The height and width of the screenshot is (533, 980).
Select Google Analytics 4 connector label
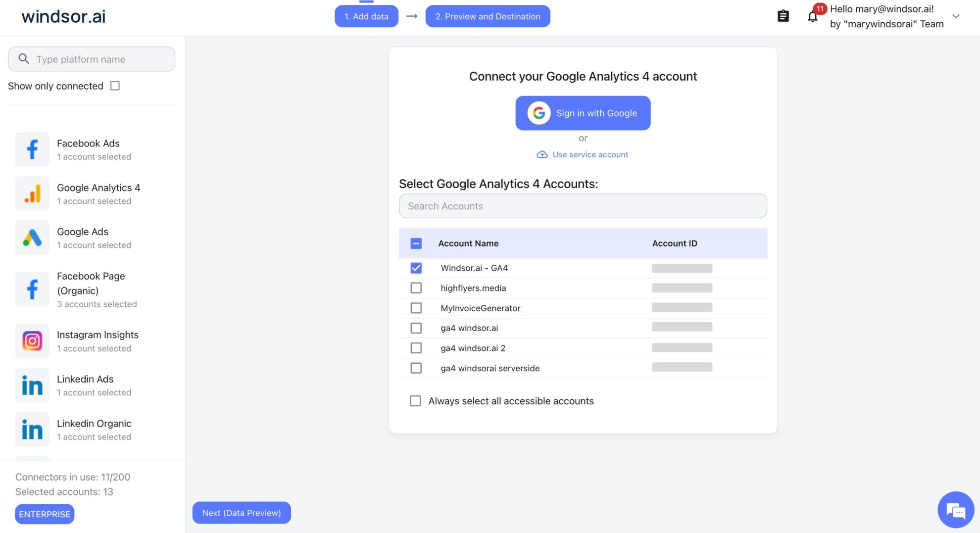[x=98, y=188]
